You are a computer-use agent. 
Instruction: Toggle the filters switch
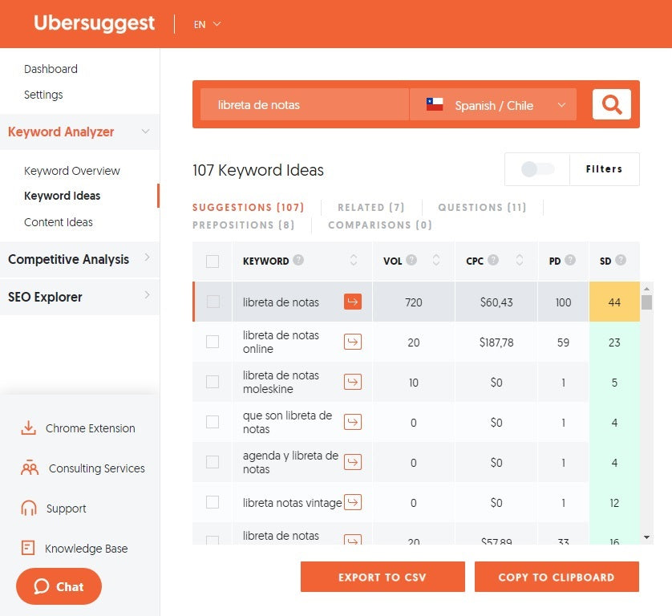click(x=537, y=169)
